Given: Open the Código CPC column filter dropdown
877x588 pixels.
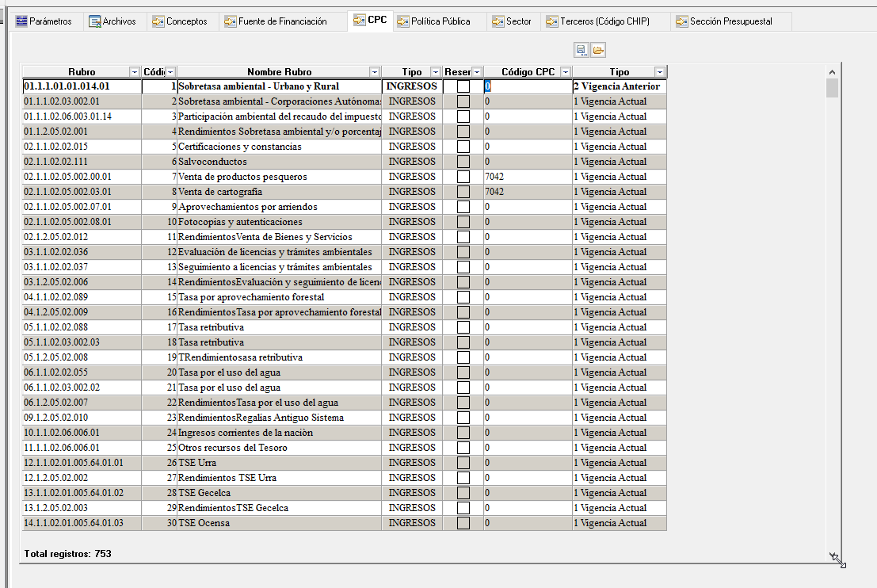Looking at the screenshot, I should coord(565,72).
